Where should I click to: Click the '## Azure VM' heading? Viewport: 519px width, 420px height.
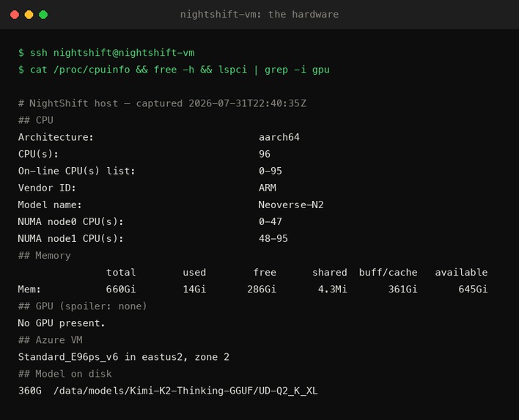click(51, 340)
